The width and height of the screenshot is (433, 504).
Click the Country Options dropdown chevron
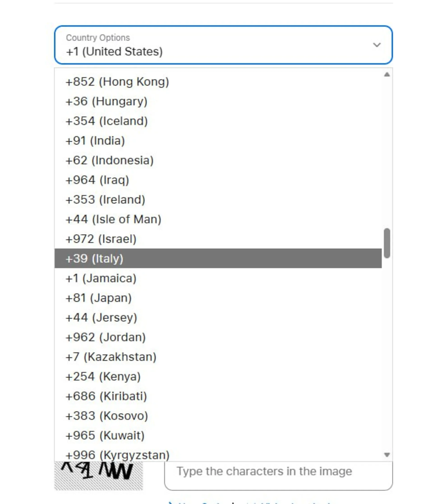376,45
